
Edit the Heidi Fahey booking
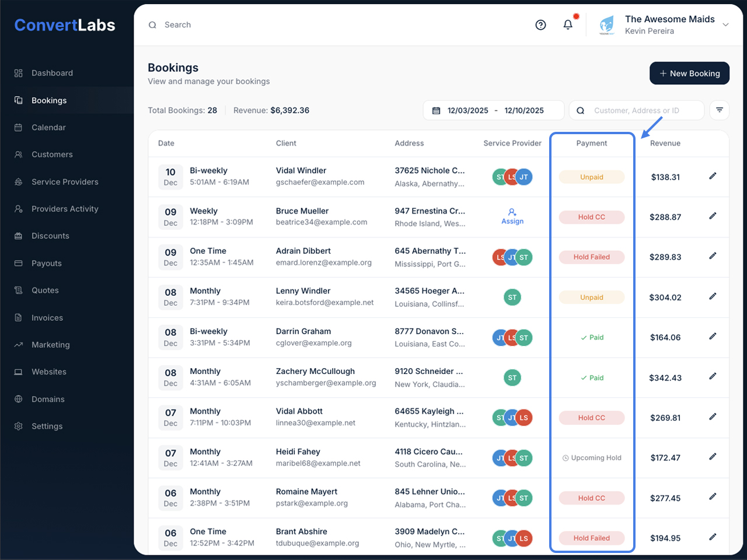coord(713,457)
